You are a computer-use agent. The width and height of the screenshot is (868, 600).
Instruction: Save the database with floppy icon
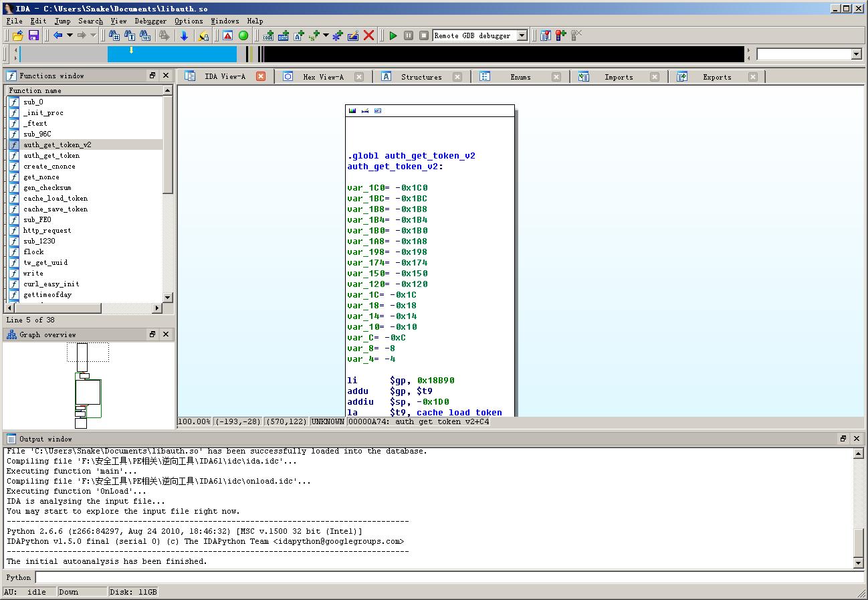(33, 35)
